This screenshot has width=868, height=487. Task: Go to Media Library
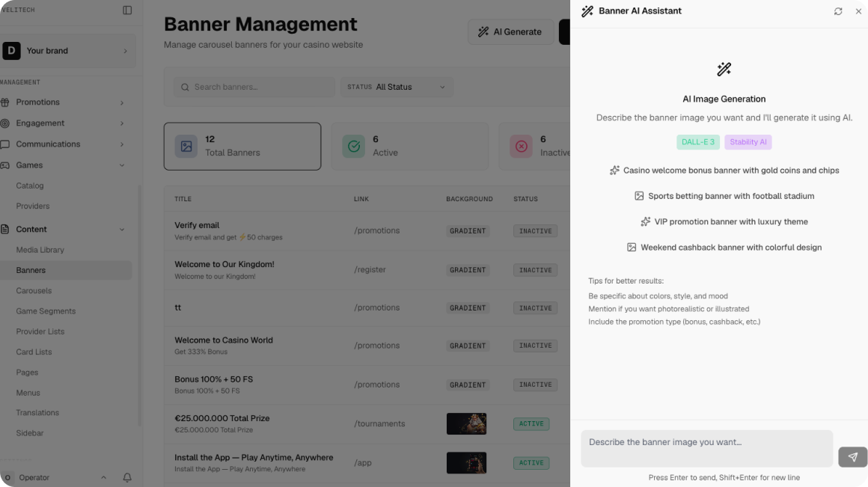[x=40, y=250]
